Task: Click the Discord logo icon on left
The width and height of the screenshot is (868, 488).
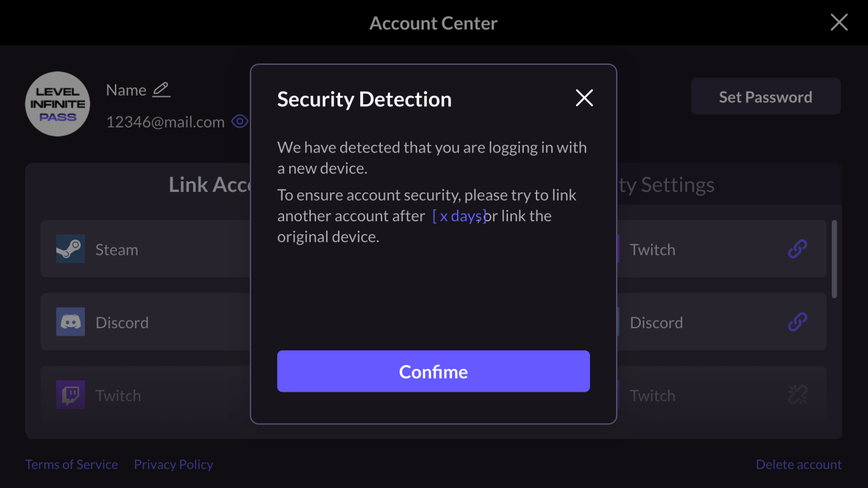Action: tap(70, 322)
